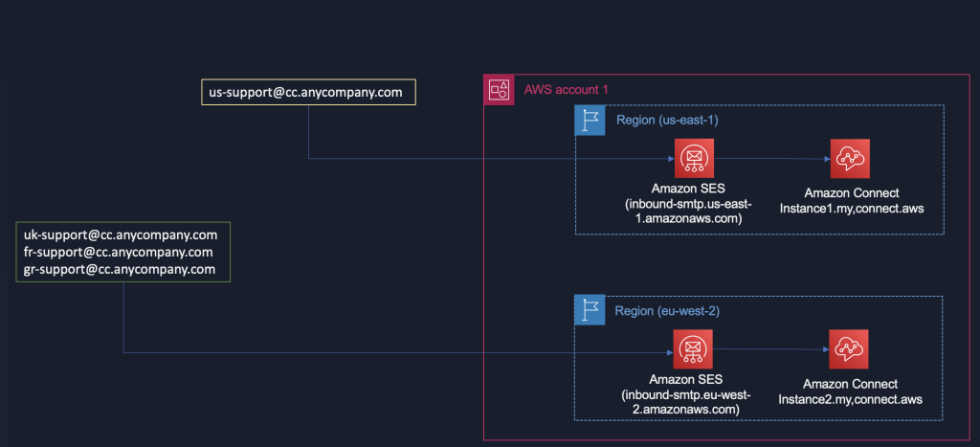Image resolution: width=980 pixels, height=447 pixels.
Task: Select the eu-west-2 region flag icon
Action: (590, 311)
